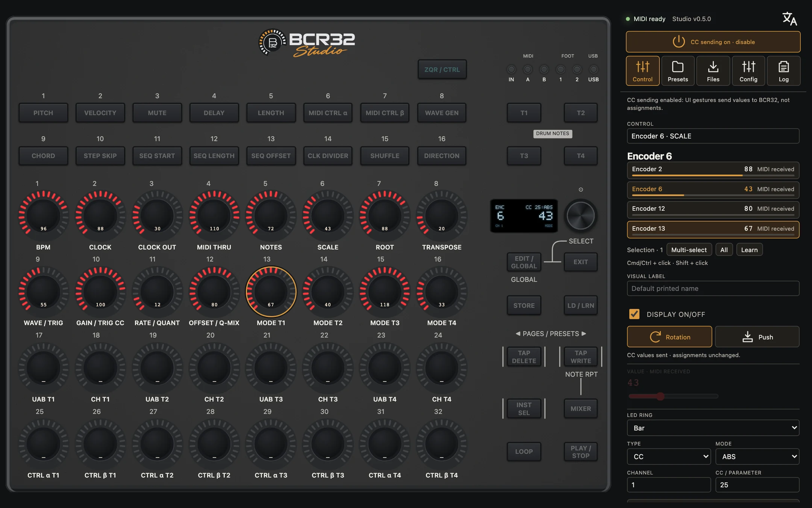Click the large SELECT data wheel
This screenshot has width=812, height=508.
click(x=581, y=216)
